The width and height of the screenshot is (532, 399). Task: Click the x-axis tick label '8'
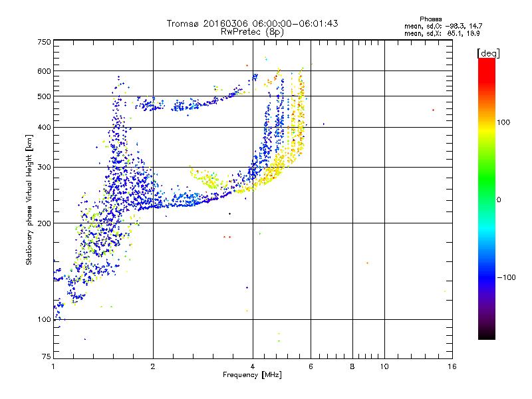tap(352, 366)
